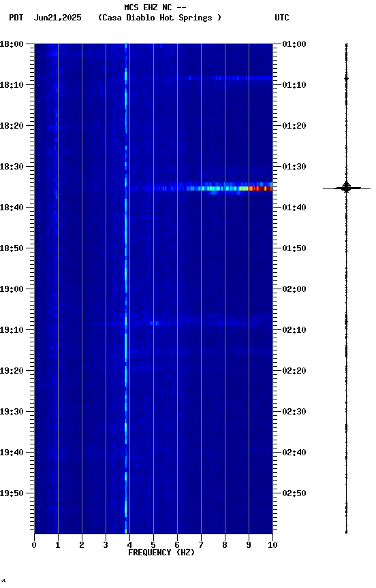
Task: Click the seismogram blip near 19:08
Action: (346, 322)
